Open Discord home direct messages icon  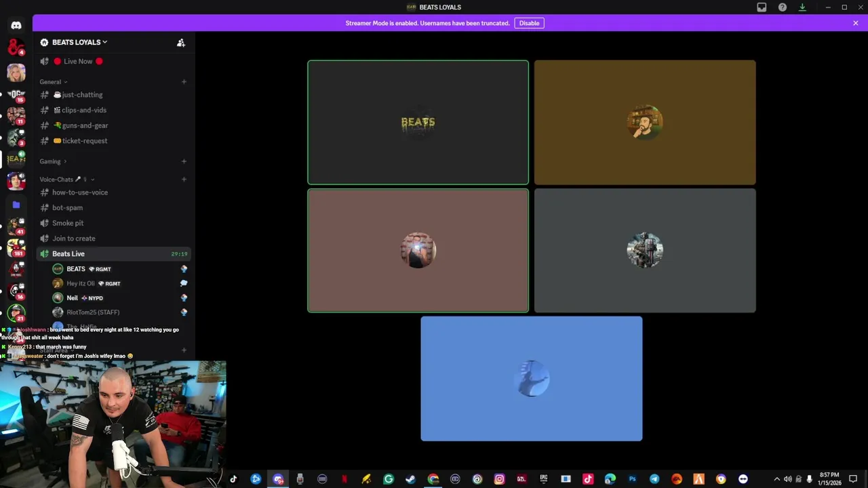point(16,25)
